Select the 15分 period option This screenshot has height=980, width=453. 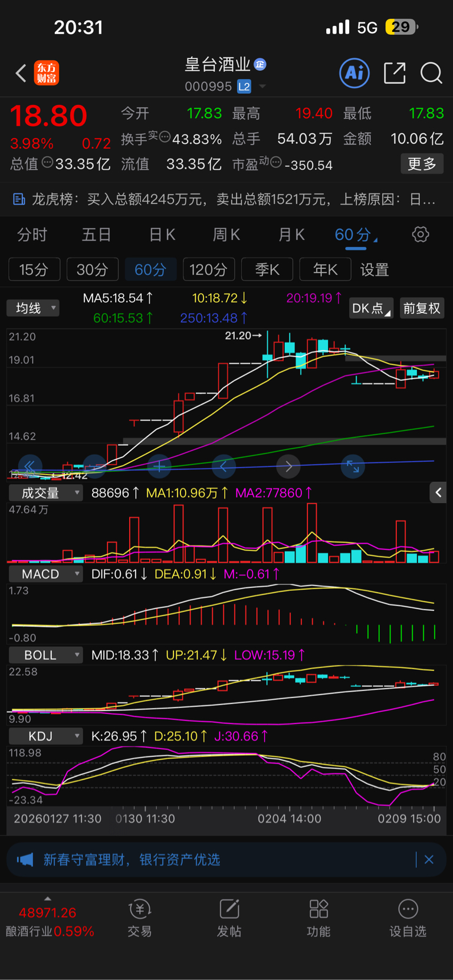click(34, 269)
